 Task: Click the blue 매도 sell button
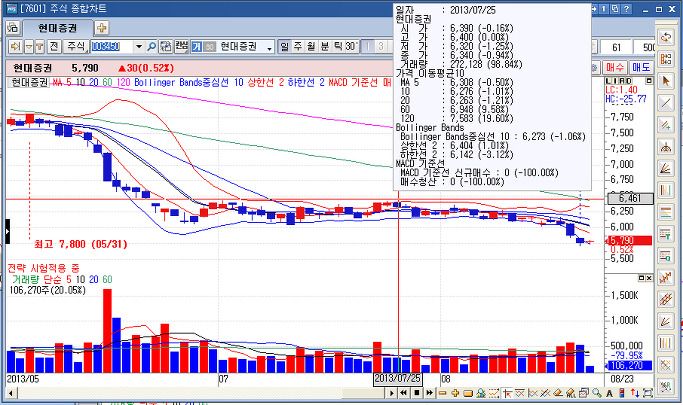641,67
